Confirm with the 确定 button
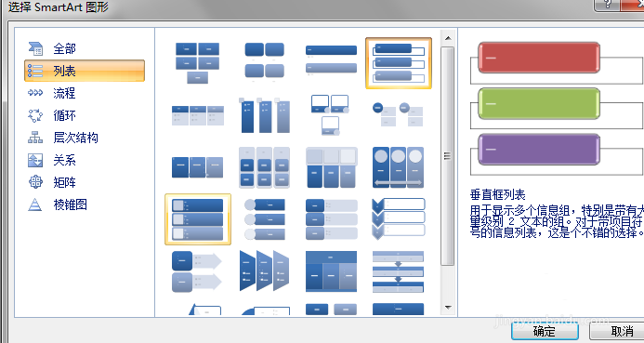Image resolution: width=644 pixels, height=343 pixels. 545,331
